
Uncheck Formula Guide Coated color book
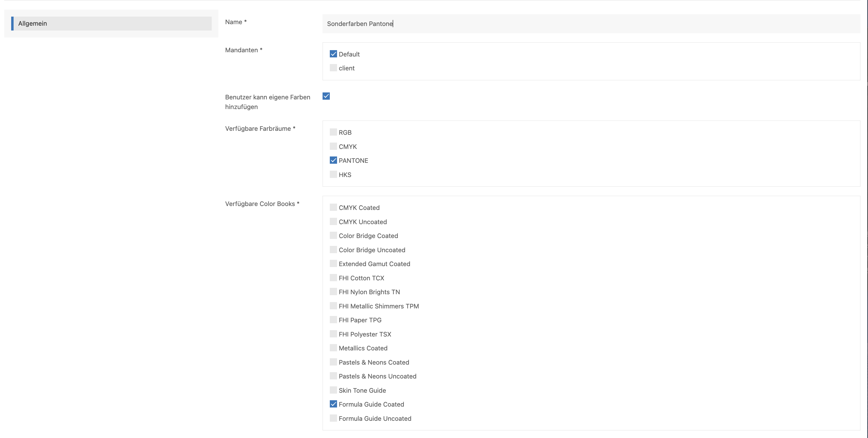[333, 404]
